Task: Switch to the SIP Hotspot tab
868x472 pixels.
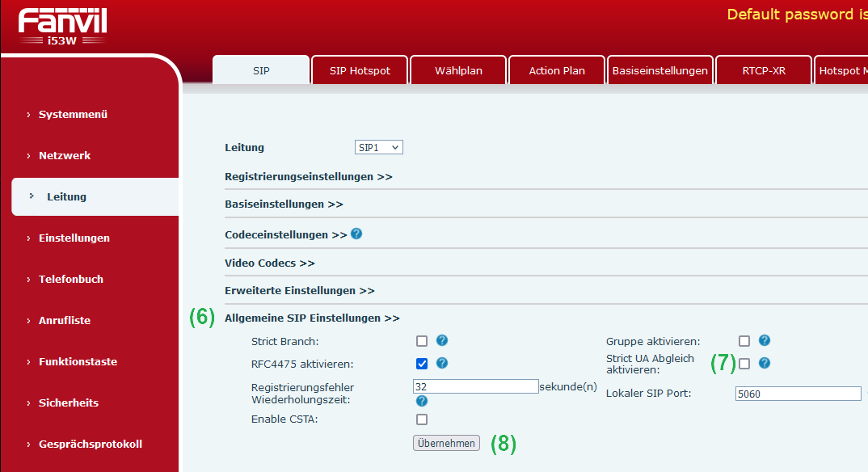Action: (360, 70)
